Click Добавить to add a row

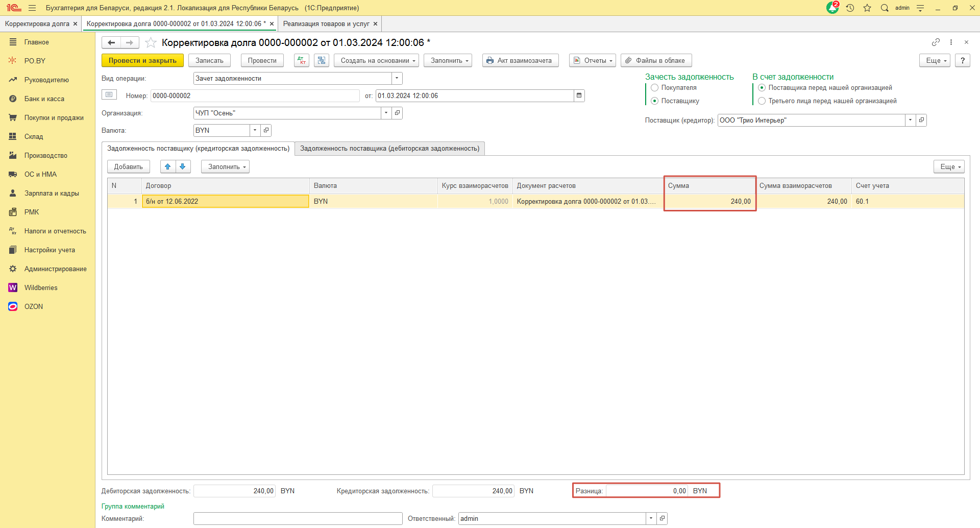[x=129, y=166]
